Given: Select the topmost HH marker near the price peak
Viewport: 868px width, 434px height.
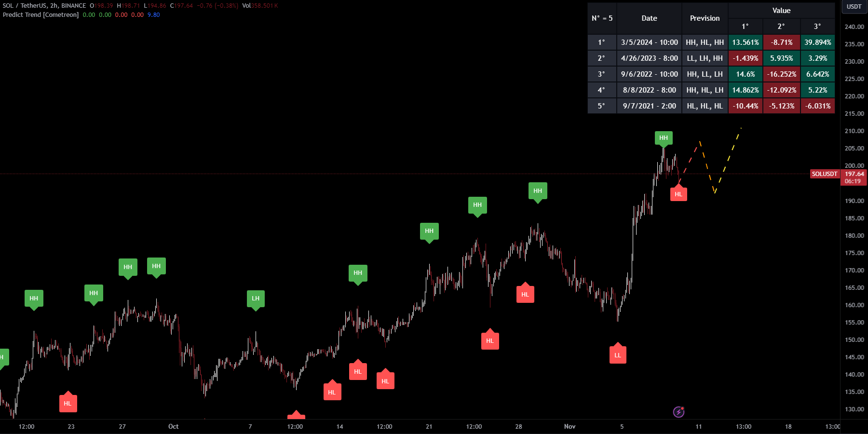Looking at the screenshot, I should click(663, 138).
